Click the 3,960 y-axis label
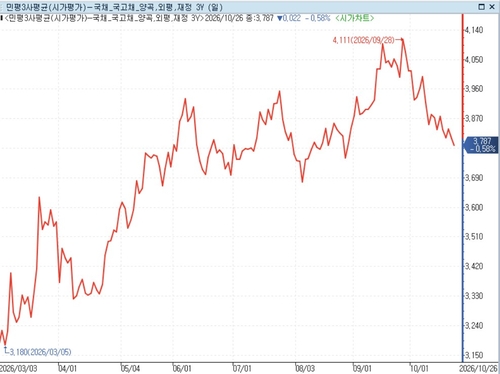The width and height of the screenshot is (500, 374). pyautogui.click(x=474, y=89)
